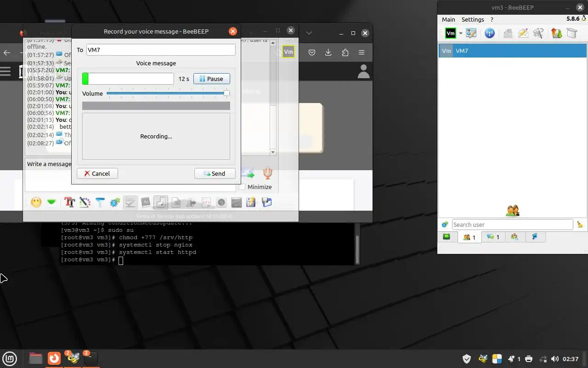Adjust the Volume slider handle

[x=226, y=93]
